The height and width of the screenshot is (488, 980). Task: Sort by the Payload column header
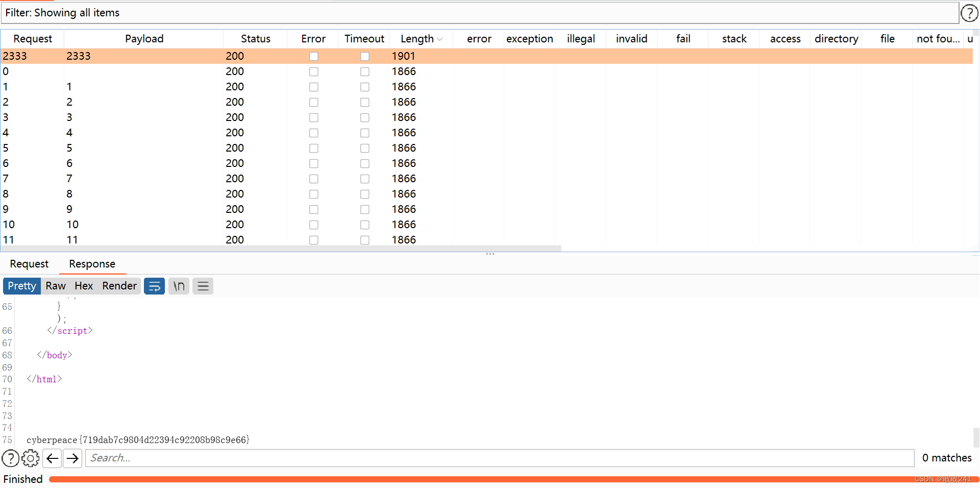(x=144, y=39)
